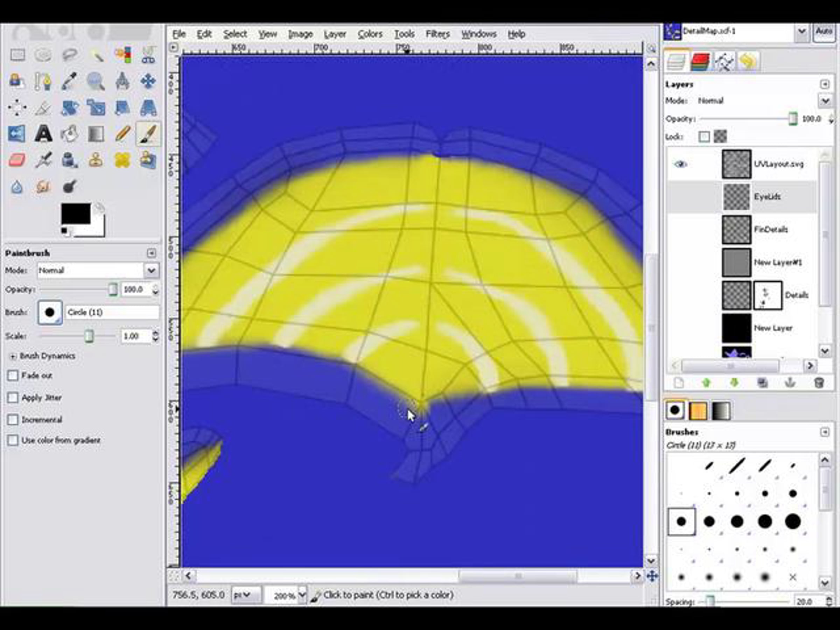The height and width of the screenshot is (630, 840).
Task: Open the Paintbrush Mode dropdown
Action: 151,271
